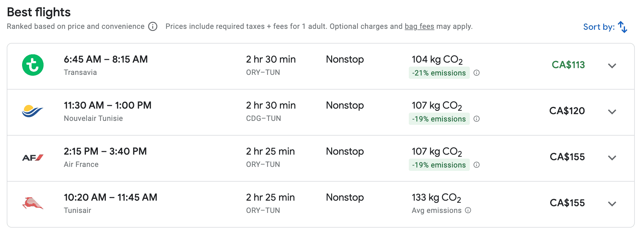Select the CA$113 Transavia price
Screen dimensions: 644x235
pos(568,65)
